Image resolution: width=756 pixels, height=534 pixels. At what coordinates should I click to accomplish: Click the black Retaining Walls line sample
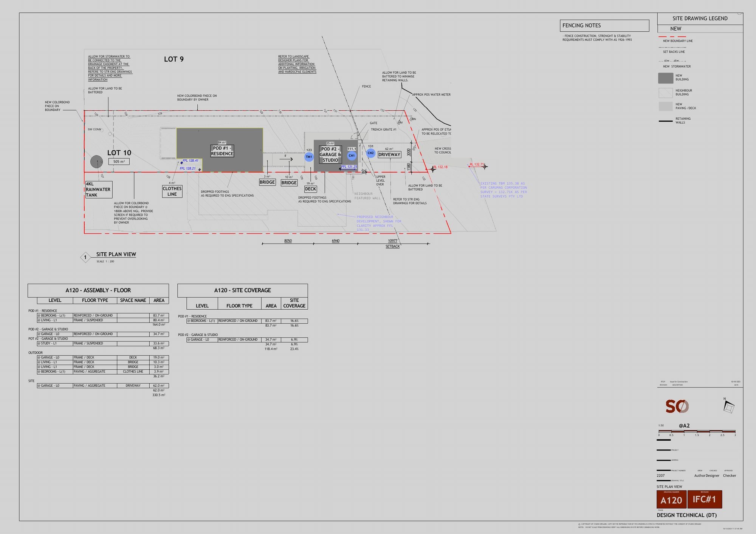[x=665, y=121]
